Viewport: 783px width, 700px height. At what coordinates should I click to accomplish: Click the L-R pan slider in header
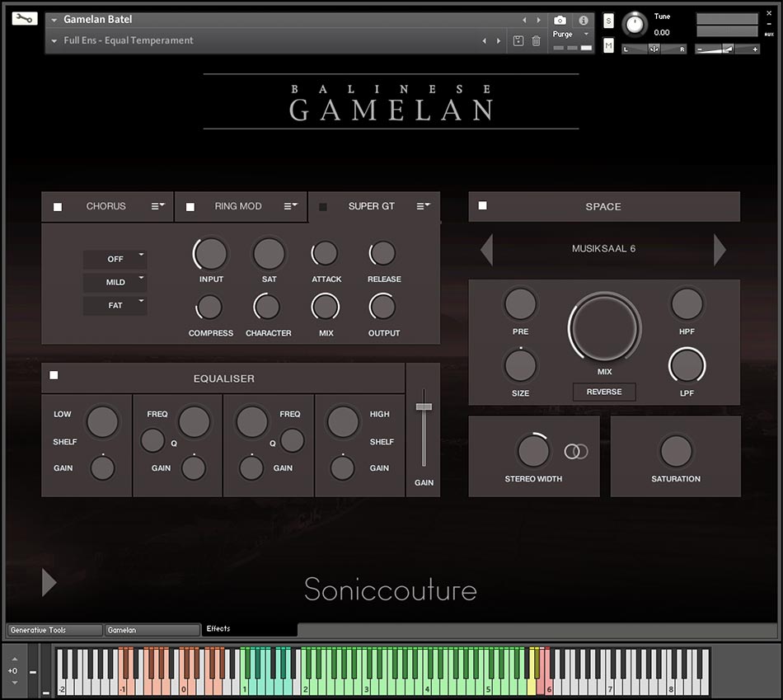click(x=654, y=49)
